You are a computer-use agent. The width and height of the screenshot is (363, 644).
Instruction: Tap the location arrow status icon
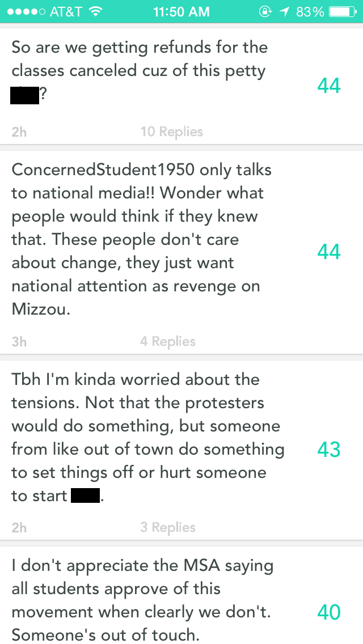tap(282, 11)
